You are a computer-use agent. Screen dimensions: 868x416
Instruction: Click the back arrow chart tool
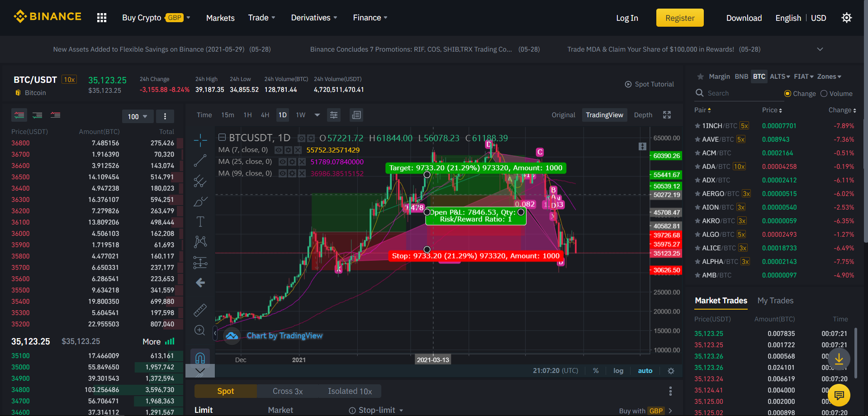click(200, 283)
